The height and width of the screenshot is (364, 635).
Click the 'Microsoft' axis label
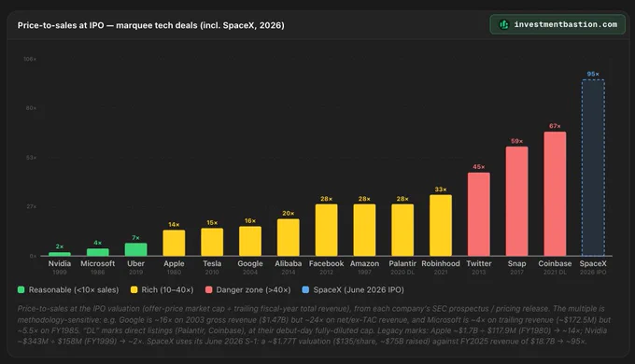point(98,263)
